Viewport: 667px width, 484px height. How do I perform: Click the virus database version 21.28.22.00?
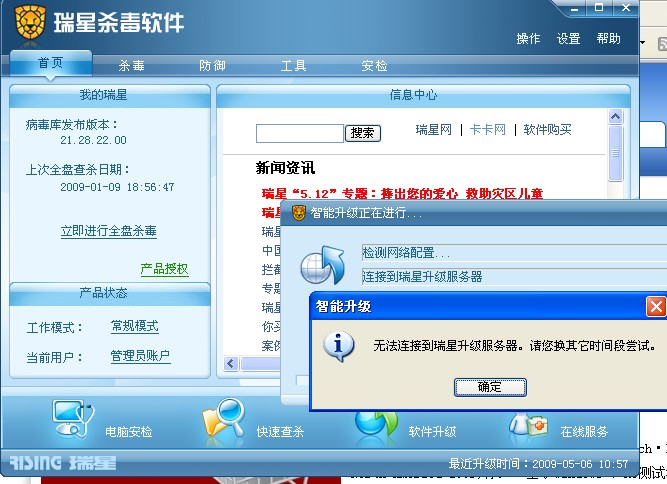click(x=93, y=140)
